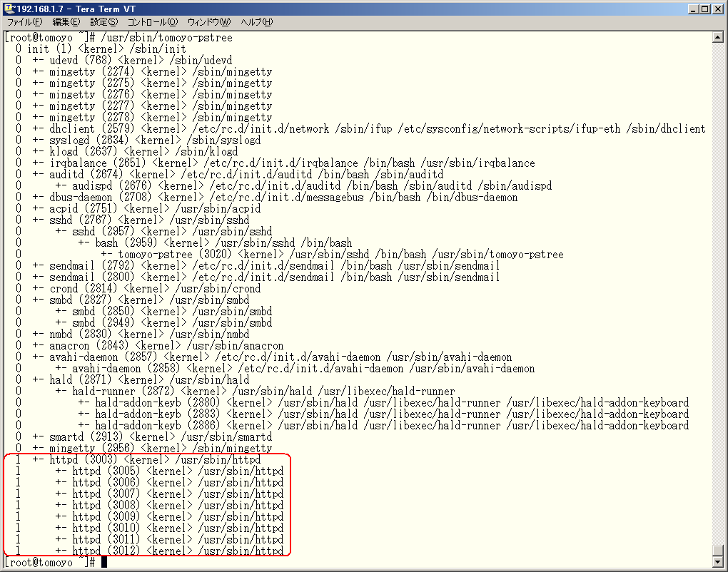Image resolution: width=728 pixels, height=572 pixels.
Task: Click the udevd (768) process line
Action: [x=123, y=61]
